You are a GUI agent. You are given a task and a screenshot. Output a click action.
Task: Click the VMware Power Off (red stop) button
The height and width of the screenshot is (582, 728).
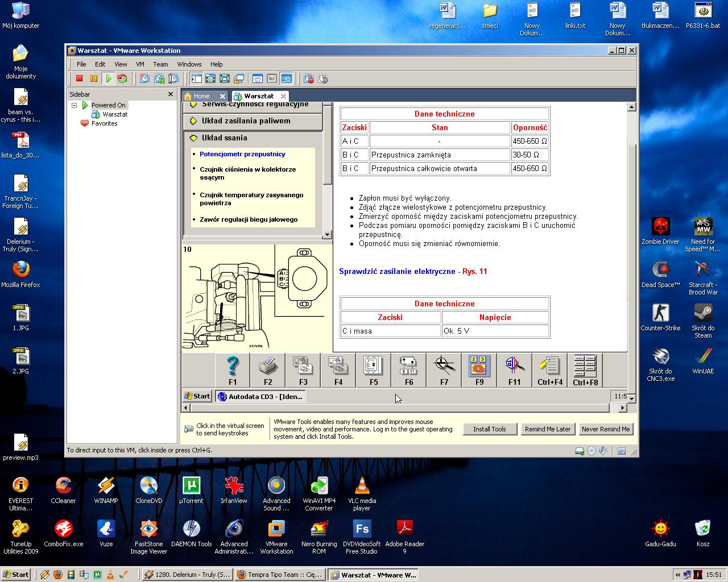pyautogui.click(x=80, y=78)
